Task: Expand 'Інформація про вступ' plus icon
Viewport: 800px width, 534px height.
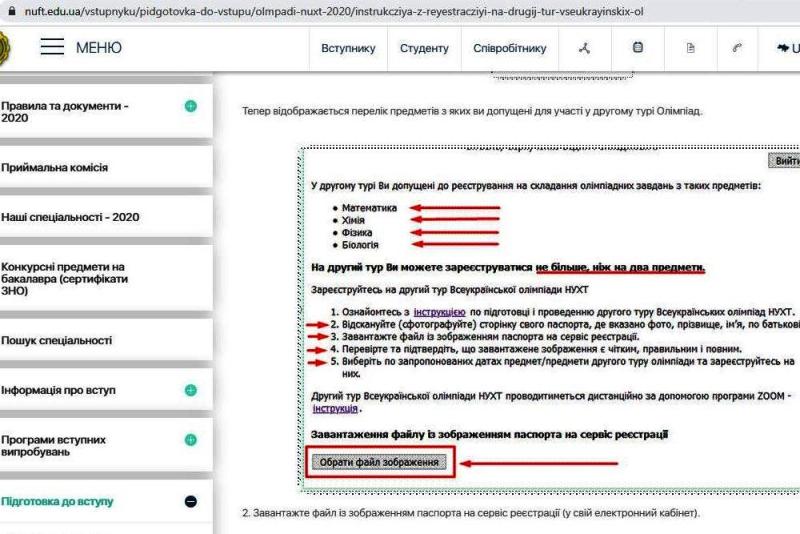Action: tap(190, 390)
